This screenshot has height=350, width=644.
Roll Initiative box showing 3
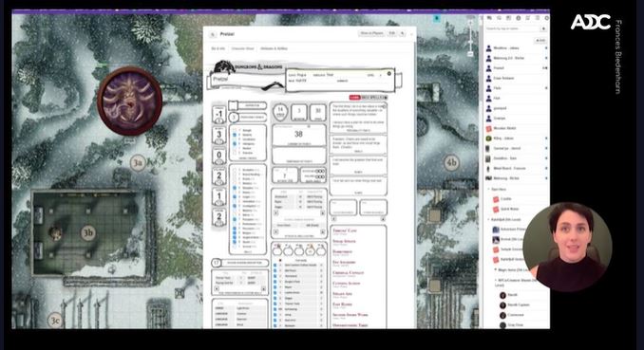(299, 113)
